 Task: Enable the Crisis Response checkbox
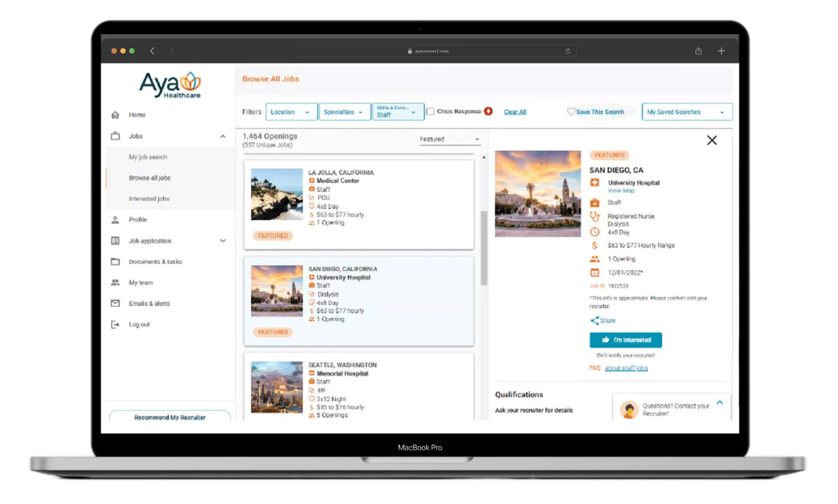click(x=431, y=112)
